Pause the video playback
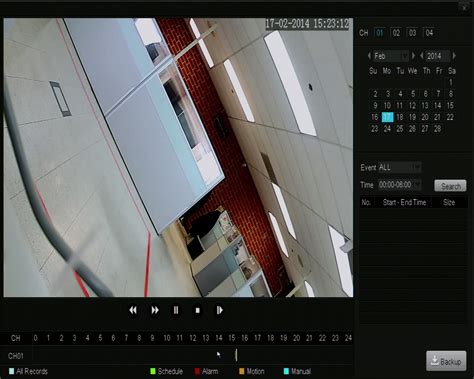 (176, 310)
